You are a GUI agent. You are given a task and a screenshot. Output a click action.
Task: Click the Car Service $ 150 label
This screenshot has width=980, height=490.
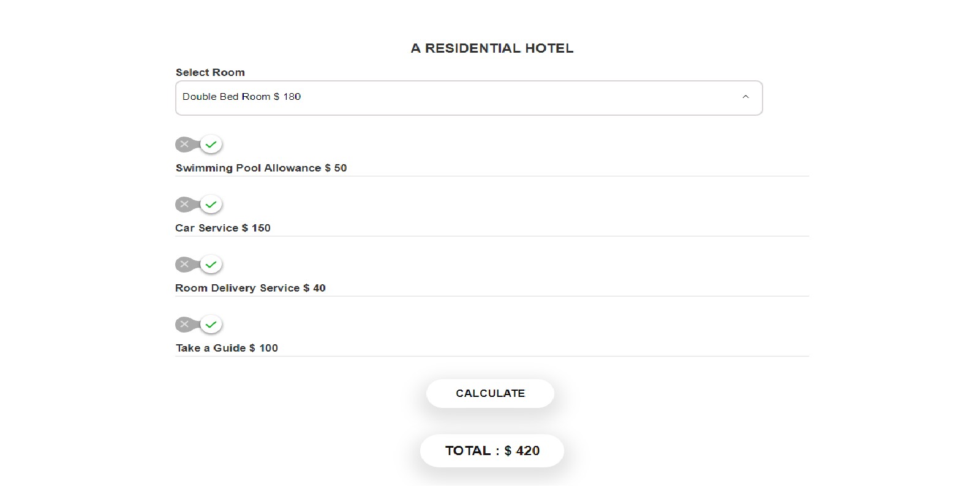coord(223,228)
